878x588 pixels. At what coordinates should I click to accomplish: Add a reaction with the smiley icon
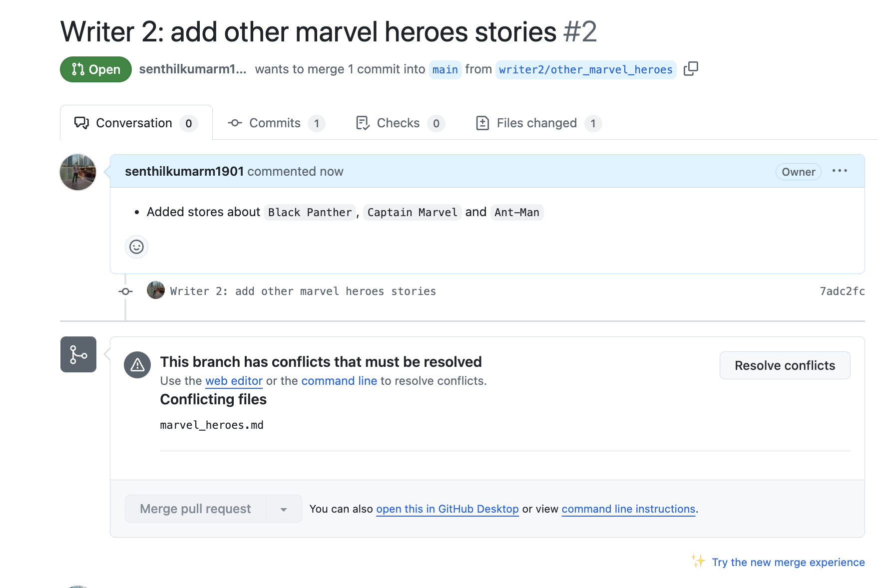(x=136, y=247)
